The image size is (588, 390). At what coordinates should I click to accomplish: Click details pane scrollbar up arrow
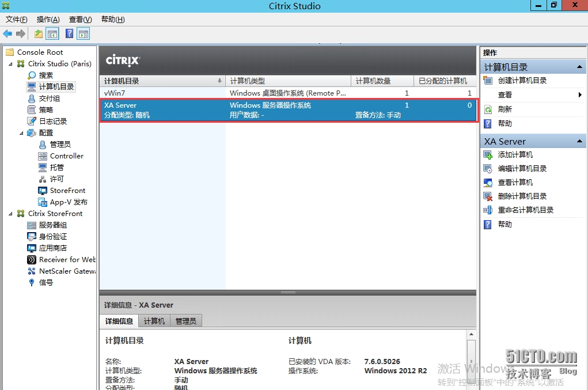click(x=471, y=334)
